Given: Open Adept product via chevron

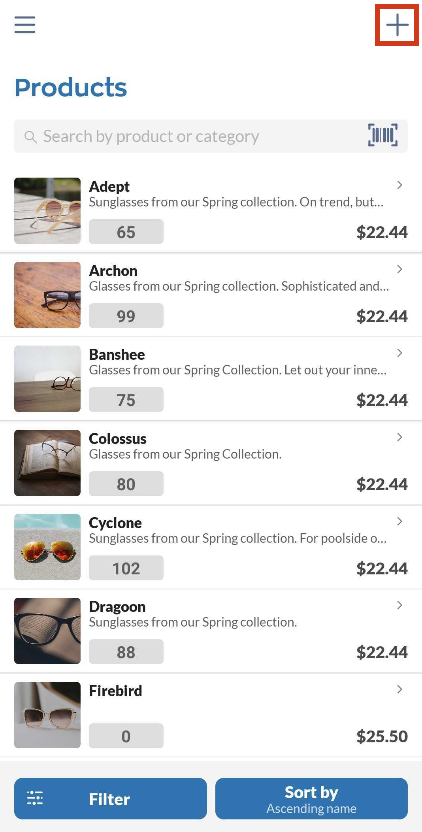Looking at the screenshot, I should coord(400,185).
